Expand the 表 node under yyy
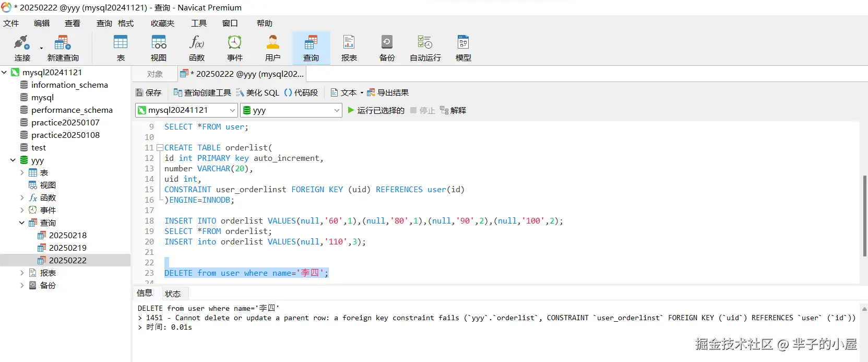 [x=22, y=172]
